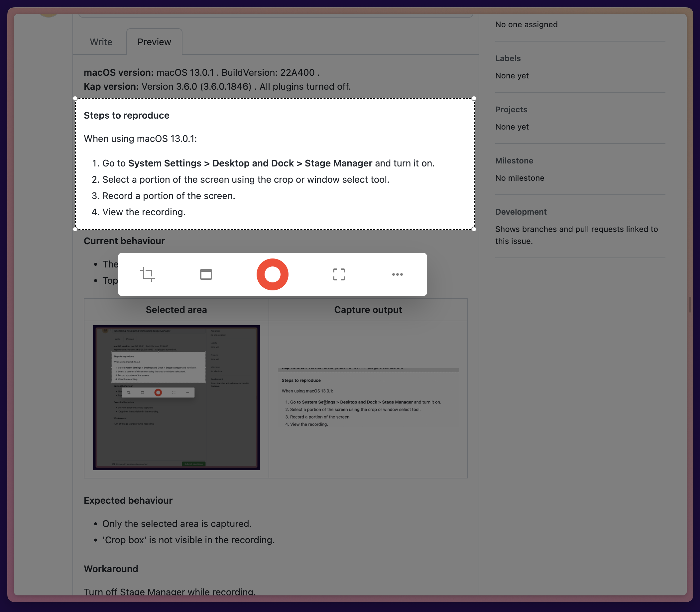
Task: Click Submit new issue in the thumbnail
Action: click(x=193, y=464)
